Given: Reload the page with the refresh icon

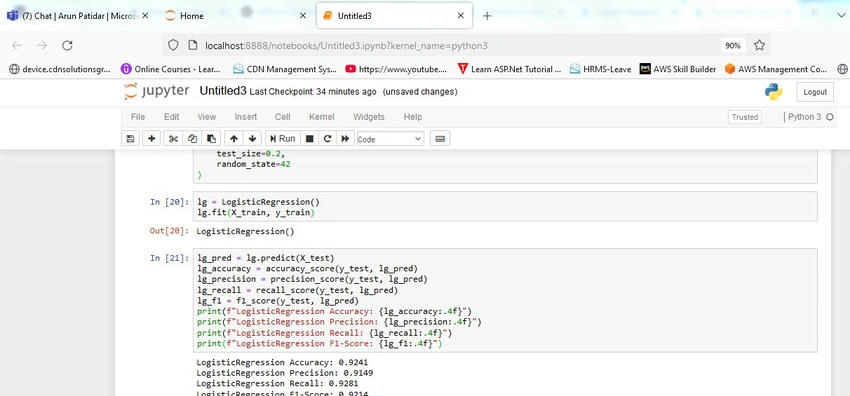Looking at the screenshot, I should [x=67, y=46].
